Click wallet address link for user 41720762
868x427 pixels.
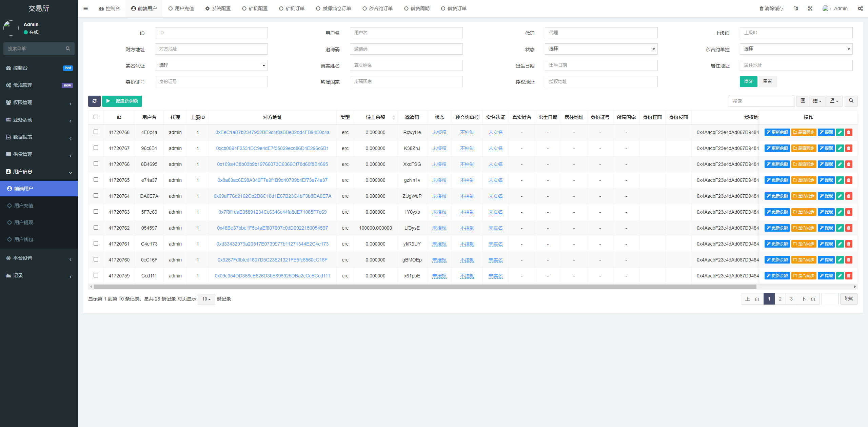click(x=271, y=228)
